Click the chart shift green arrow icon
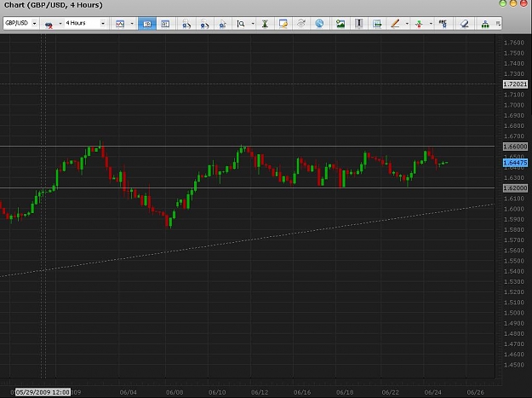 point(377,24)
